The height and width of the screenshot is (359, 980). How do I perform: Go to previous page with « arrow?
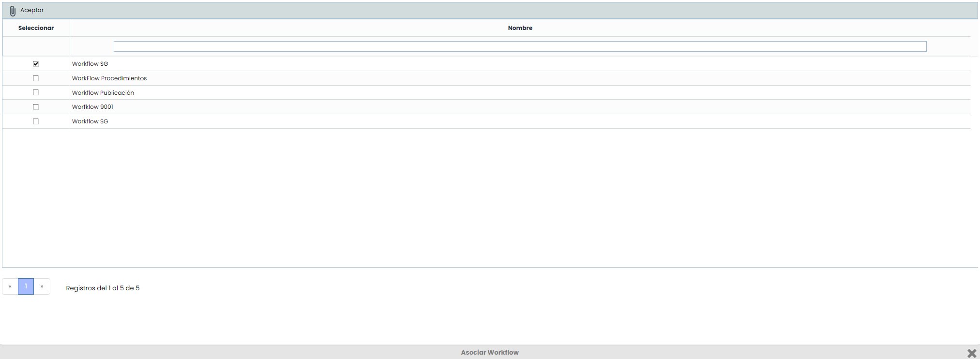[10, 286]
